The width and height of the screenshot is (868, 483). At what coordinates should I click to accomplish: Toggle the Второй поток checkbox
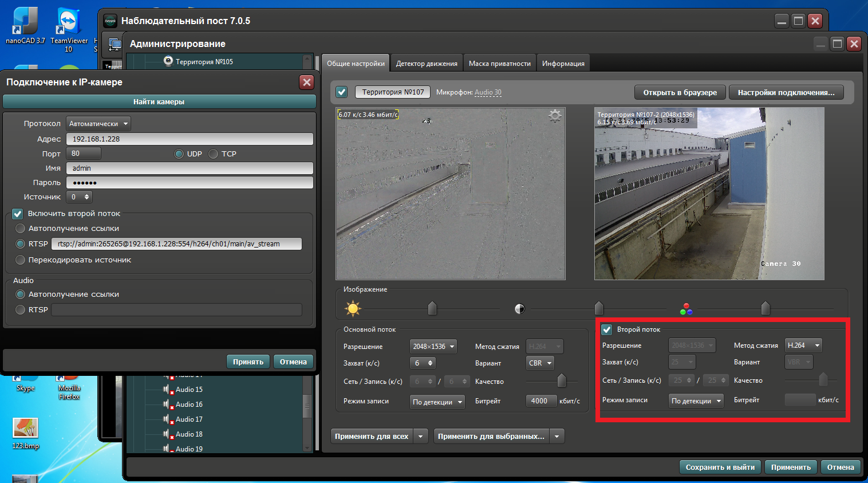[607, 329]
